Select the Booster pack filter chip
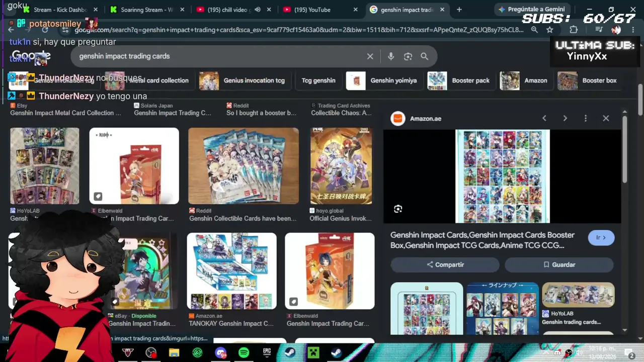This screenshot has height=362, width=644. pyautogui.click(x=460, y=80)
